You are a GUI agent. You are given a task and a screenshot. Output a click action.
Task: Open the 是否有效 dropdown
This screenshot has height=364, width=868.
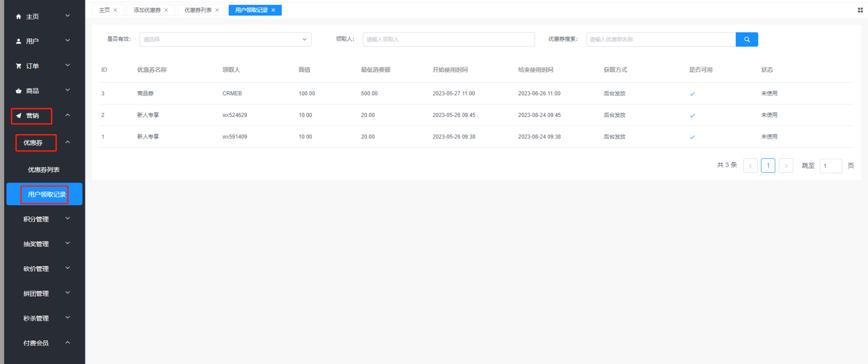[225, 39]
